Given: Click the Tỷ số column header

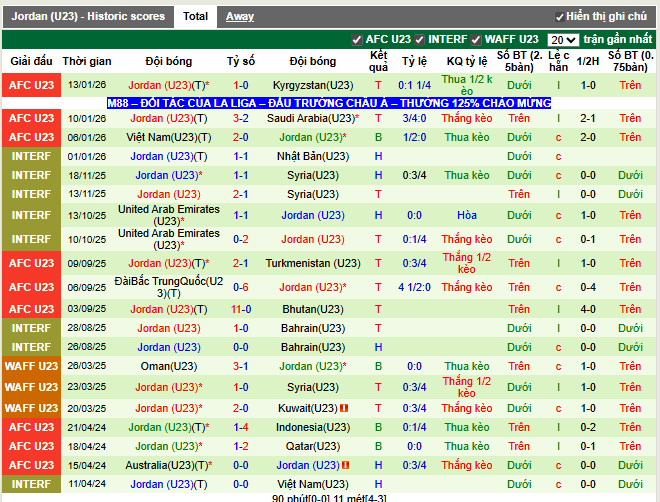Looking at the screenshot, I should point(241,61).
